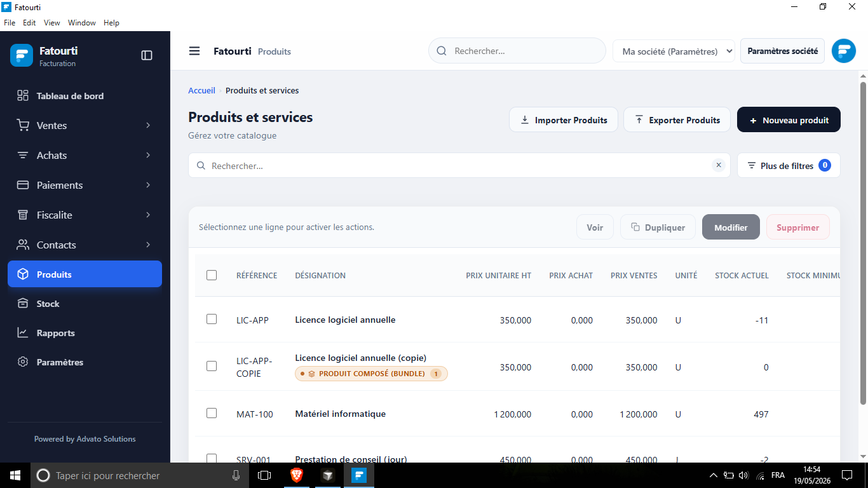Click the volume icon in system tray
Viewport: 868px width, 488px height.
(x=745, y=475)
